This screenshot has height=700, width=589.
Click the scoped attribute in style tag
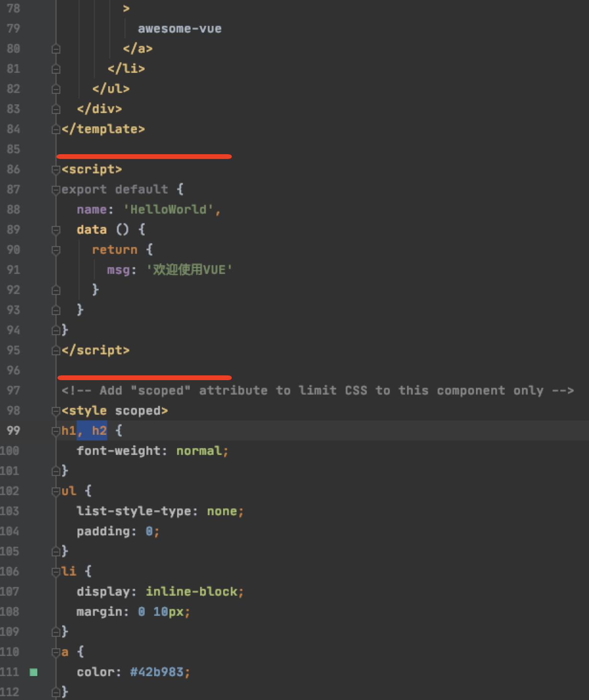click(x=137, y=411)
